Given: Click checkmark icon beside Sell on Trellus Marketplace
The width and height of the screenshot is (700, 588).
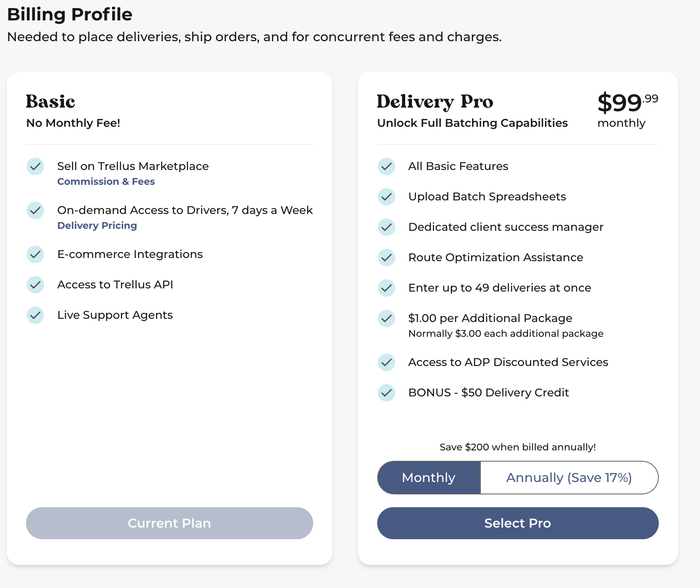Looking at the screenshot, I should (35, 166).
